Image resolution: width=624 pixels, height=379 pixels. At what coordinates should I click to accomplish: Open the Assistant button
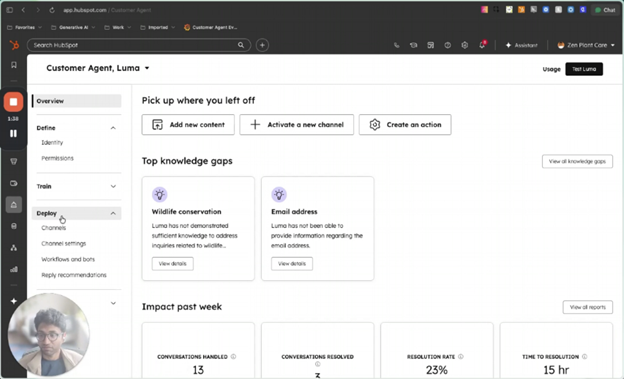[522, 45]
